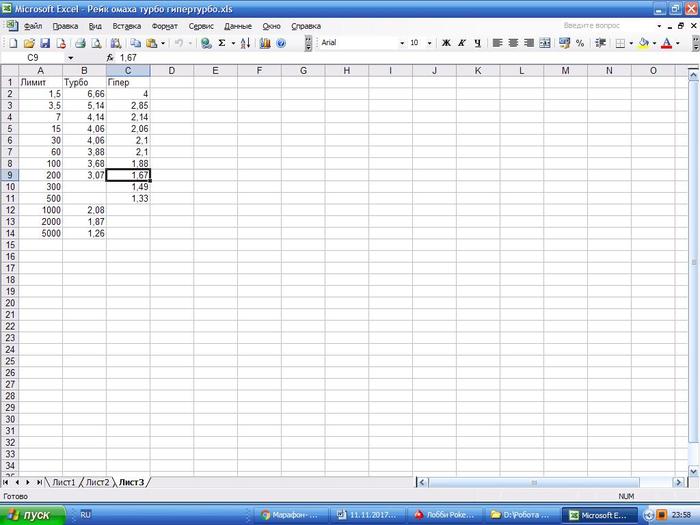Open D:\Робота folder taskbar button
Viewport: 700px width, 525px height.
click(522, 515)
